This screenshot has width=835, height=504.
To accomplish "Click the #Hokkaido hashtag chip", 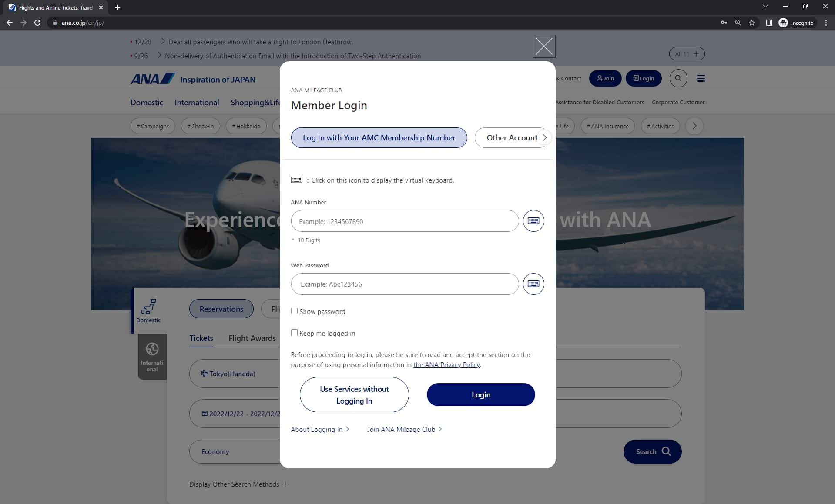I will (246, 126).
